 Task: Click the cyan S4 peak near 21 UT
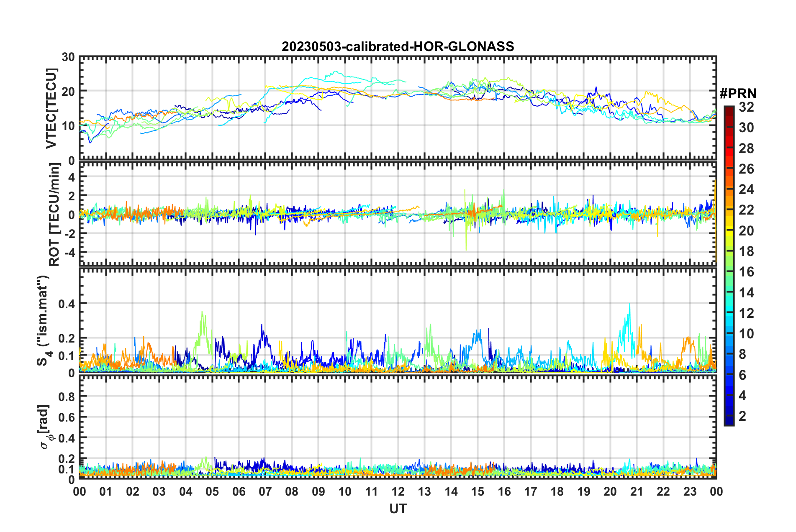pos(629,305)
